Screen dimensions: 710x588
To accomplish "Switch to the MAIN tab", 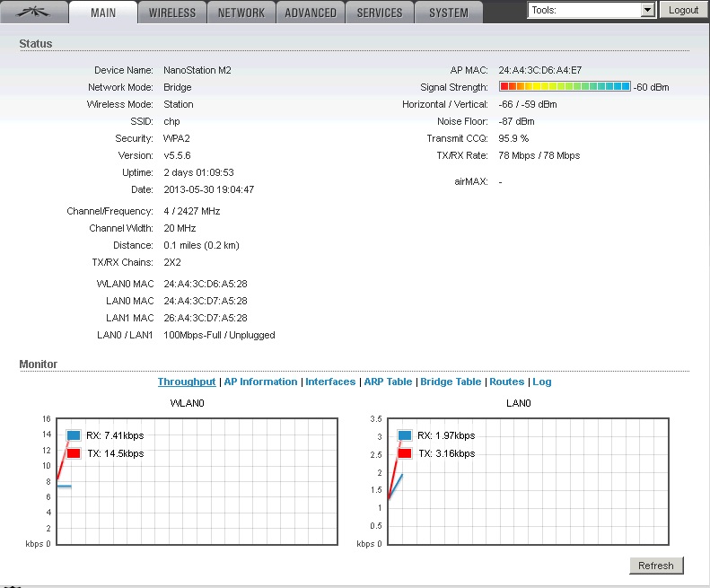I will [x=103, y=13].
